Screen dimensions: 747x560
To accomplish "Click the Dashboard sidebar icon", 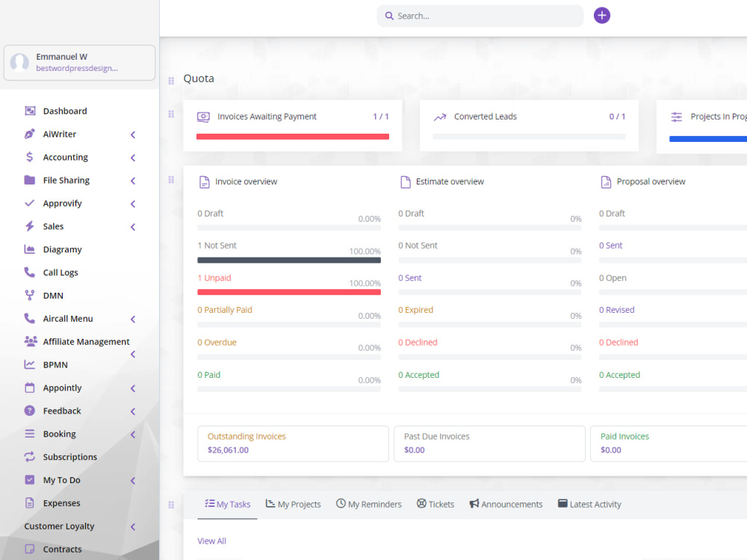I will [30, 111].
